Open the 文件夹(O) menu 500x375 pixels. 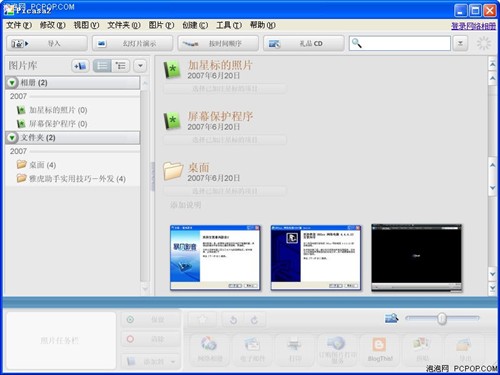point(124,25)
